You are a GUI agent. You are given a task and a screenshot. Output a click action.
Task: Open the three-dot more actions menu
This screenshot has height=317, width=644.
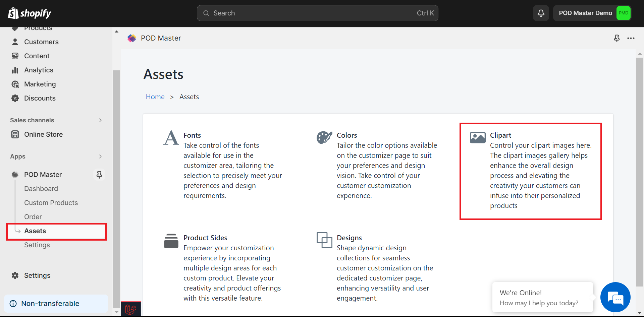point(631,38)
